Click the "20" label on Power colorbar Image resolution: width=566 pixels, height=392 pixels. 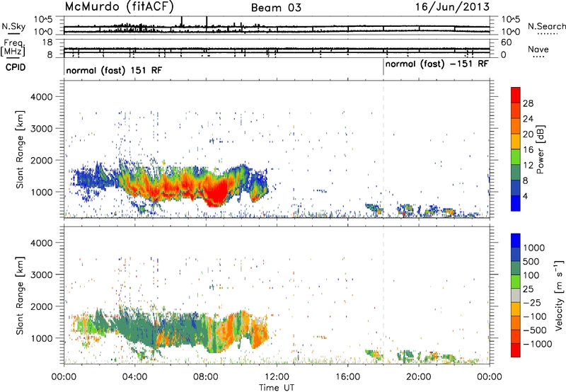(x=528, y=134)
